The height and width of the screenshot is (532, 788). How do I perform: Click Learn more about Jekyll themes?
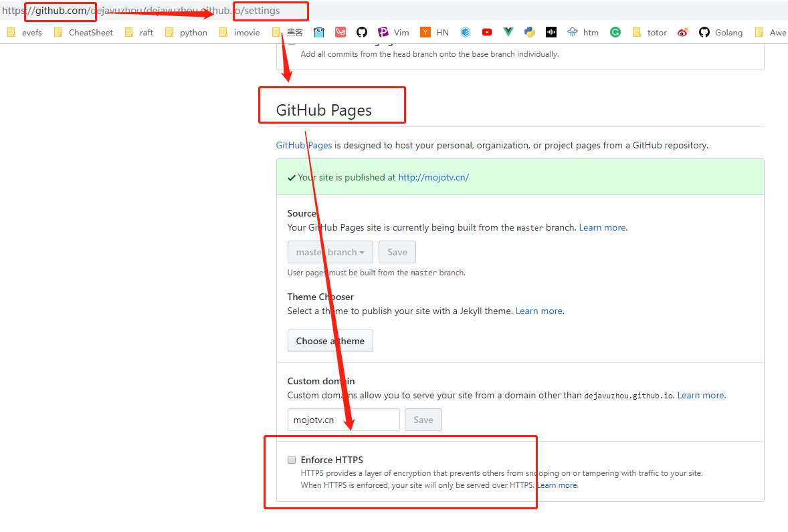coord(538,311)
